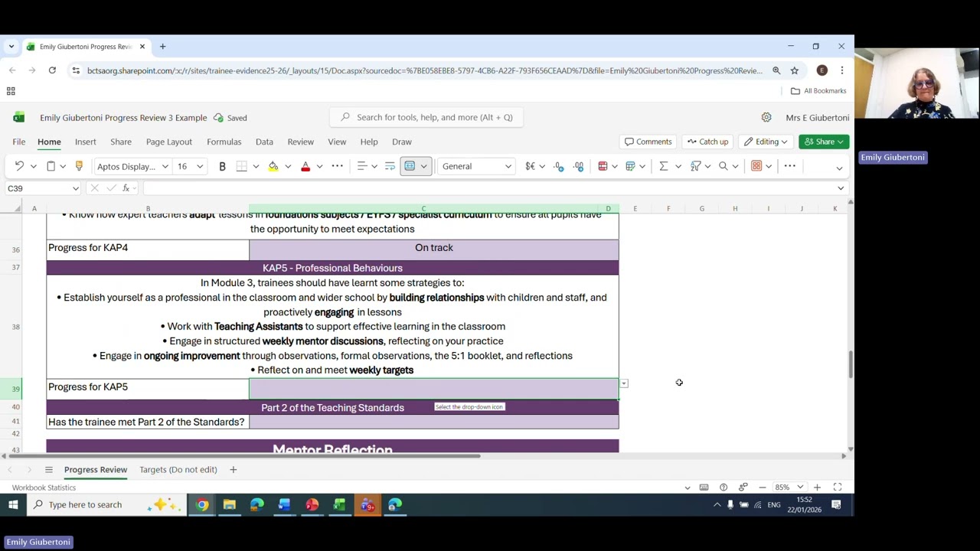This screenshot has width=980, height=551.
Task: Click the AutoSum sigma icon
Action: click(664, 166)
